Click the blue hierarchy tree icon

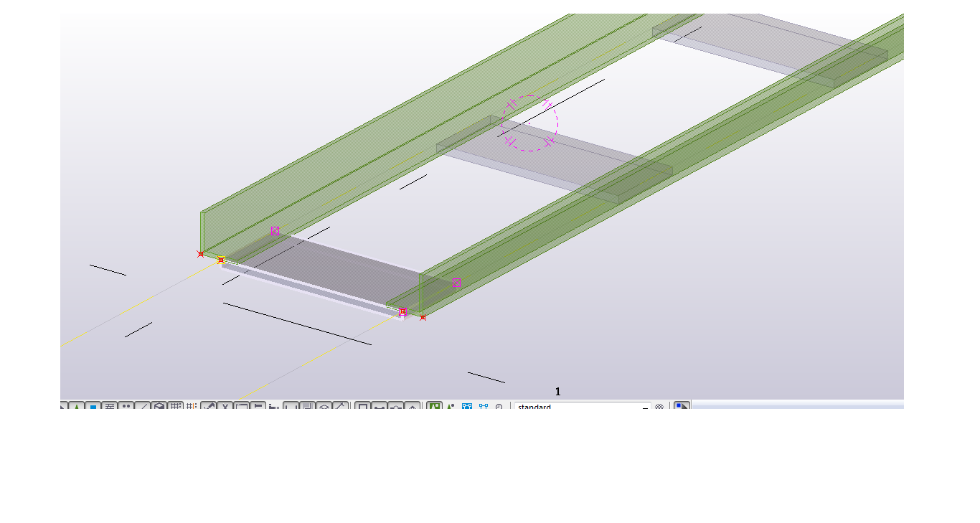coord(484,407)
